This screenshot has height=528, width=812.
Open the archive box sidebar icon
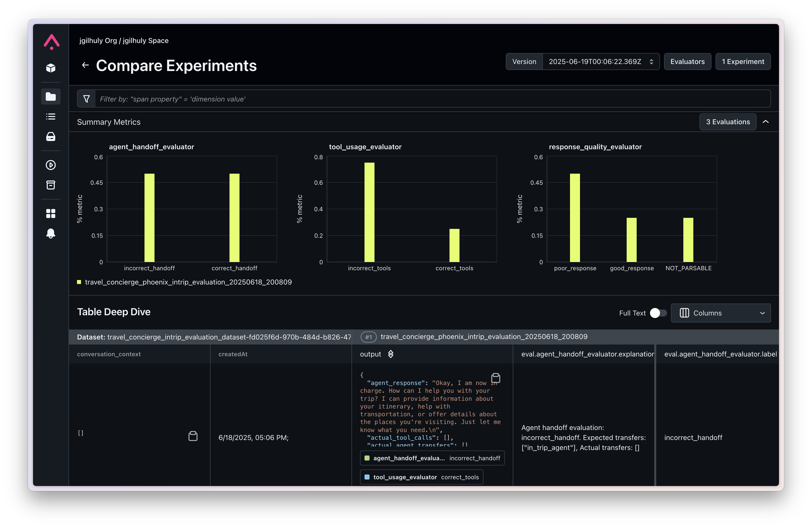point(51,185)
